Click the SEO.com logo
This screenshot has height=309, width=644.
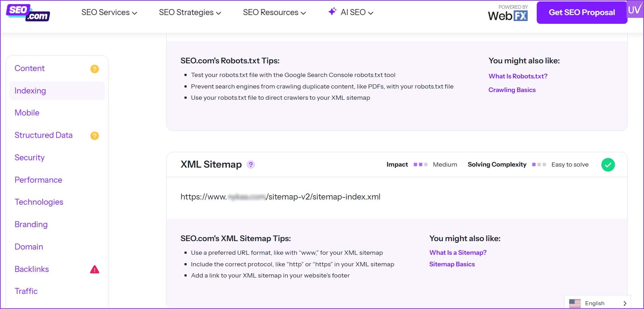coord(28,13)
